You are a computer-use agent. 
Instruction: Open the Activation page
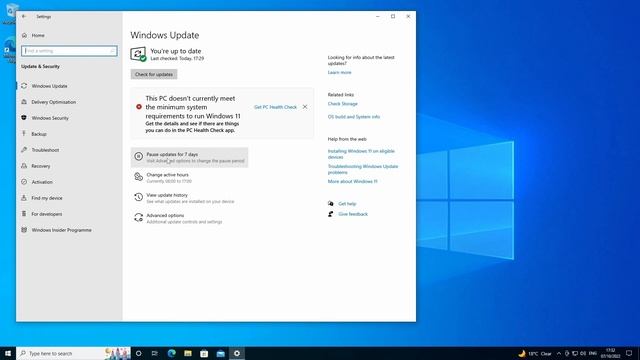tap(42, 182)
